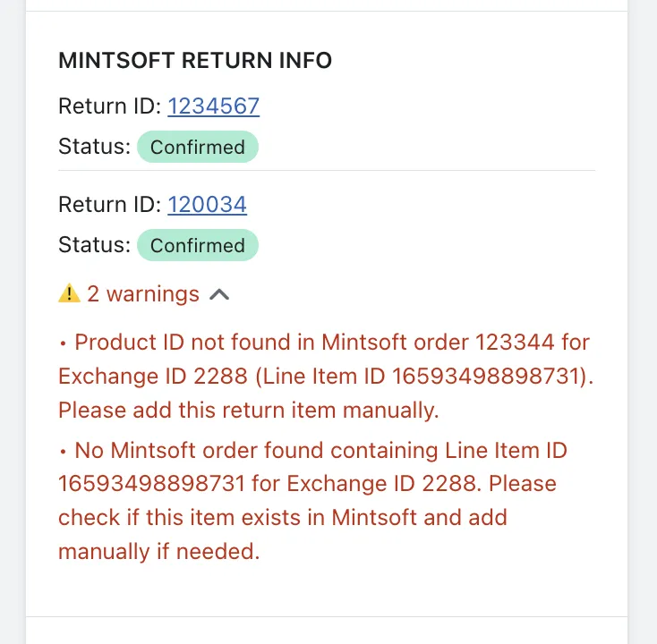Click the "2 warnings" label
Screen dimensions: 657x644
[143, 294]
